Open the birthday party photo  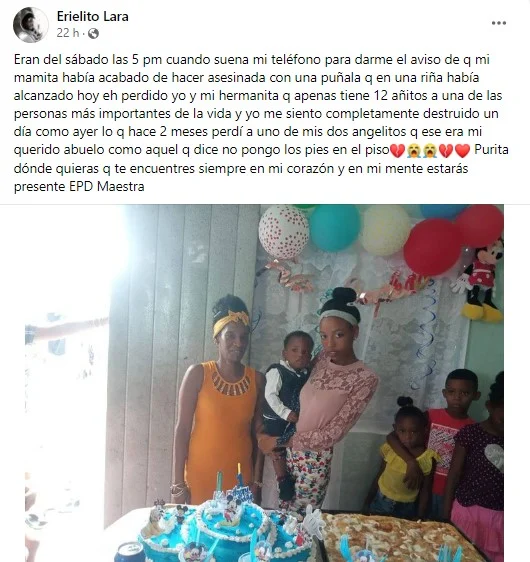coord(264,383)
